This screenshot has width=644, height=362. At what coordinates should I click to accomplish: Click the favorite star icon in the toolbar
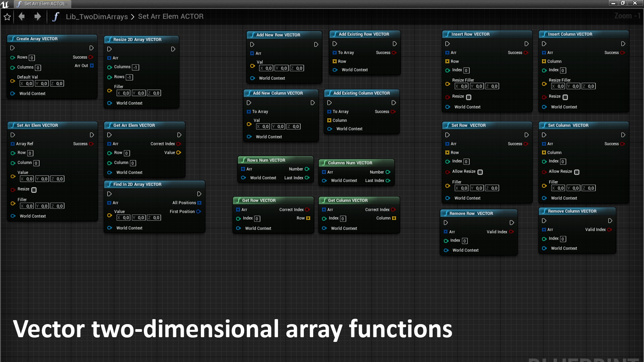coord(7,16)
